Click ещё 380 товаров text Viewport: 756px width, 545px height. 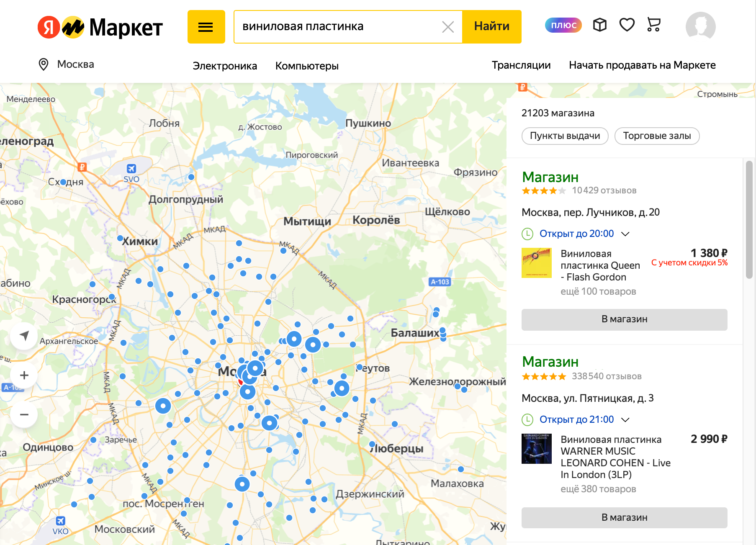[598, 489]
